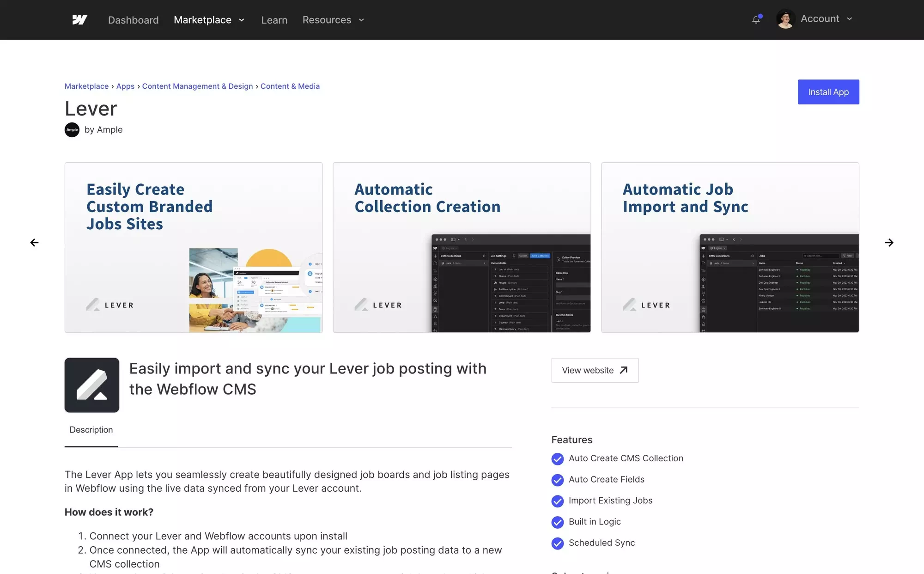Open the Learn navigation link
Screen dimensions: 924x574
[x=274, y=20]
